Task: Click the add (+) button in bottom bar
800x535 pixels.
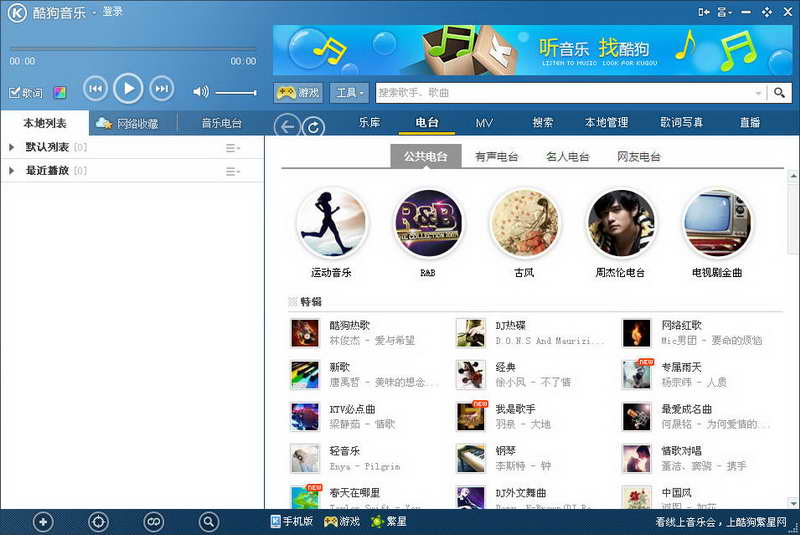Action: [43, 522]
